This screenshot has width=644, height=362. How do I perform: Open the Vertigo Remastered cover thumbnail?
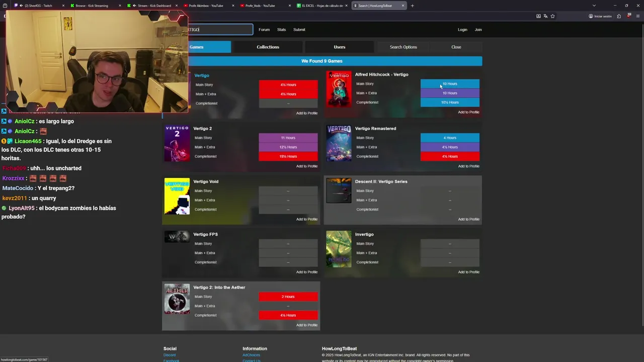339,143
